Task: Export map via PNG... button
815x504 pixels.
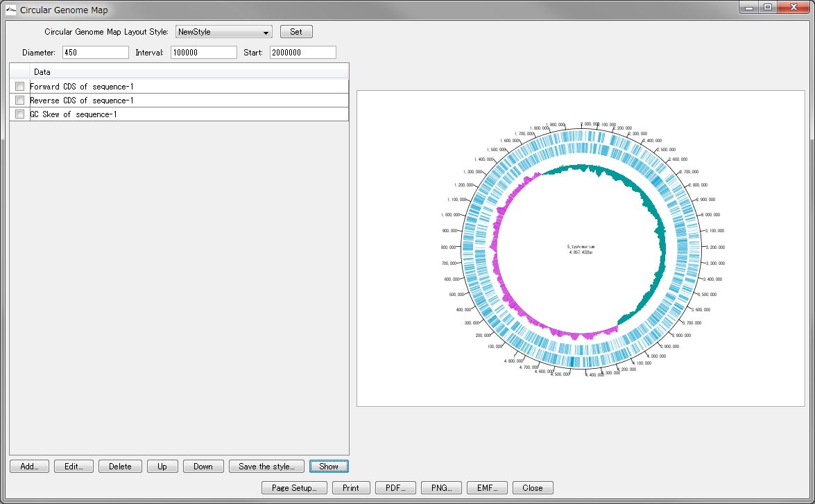Action: point(441,487)
